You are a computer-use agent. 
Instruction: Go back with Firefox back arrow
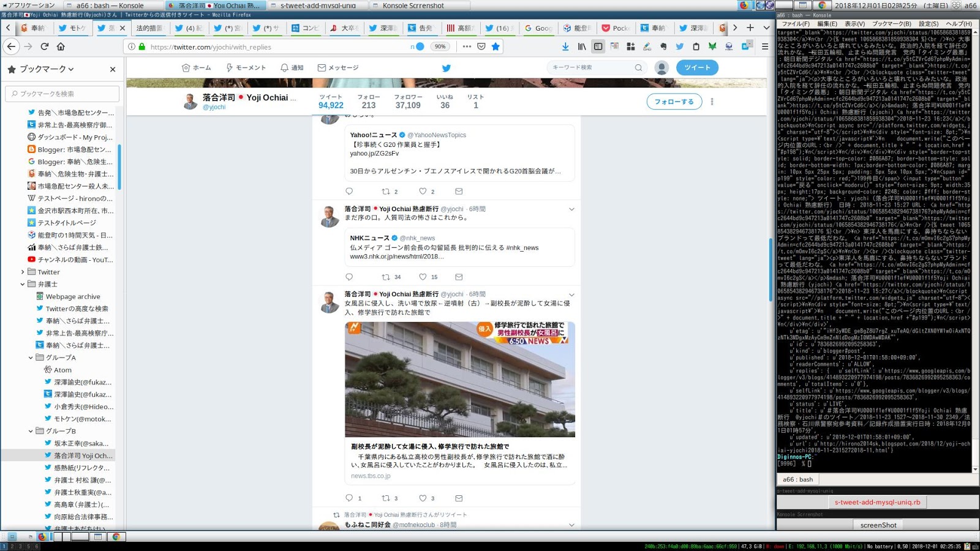click(11, 47)
